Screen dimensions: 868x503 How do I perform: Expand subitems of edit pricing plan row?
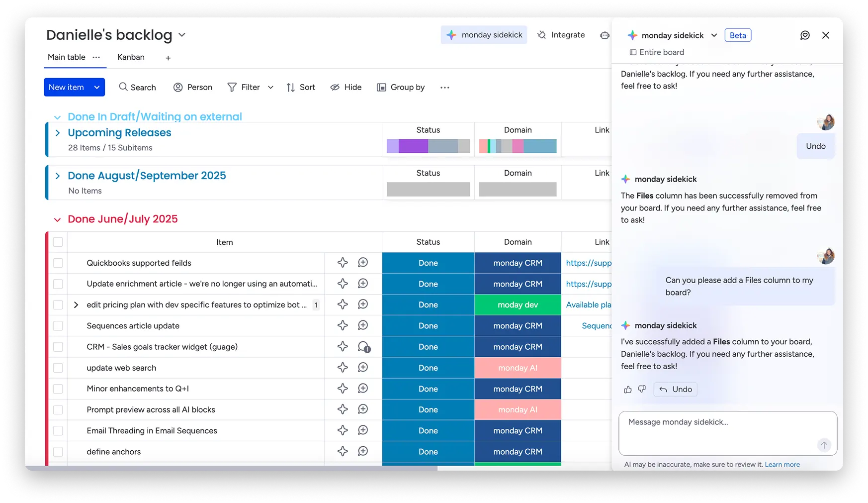point(76,304)
